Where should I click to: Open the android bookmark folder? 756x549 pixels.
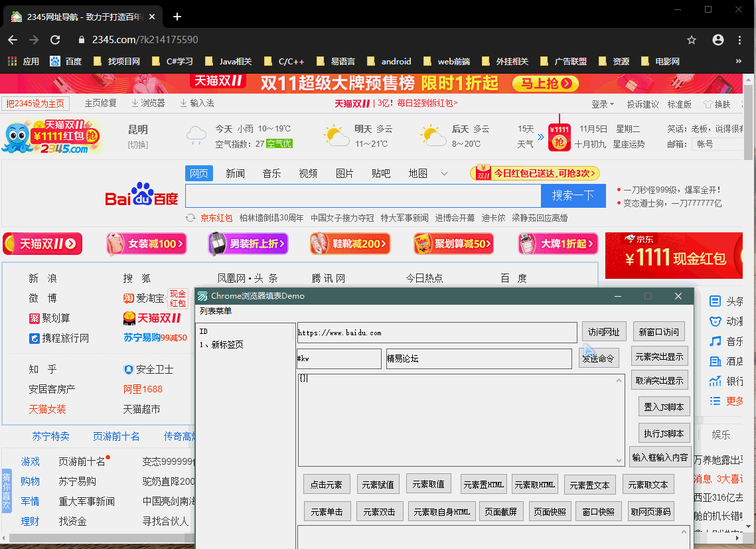click(389, 61)
